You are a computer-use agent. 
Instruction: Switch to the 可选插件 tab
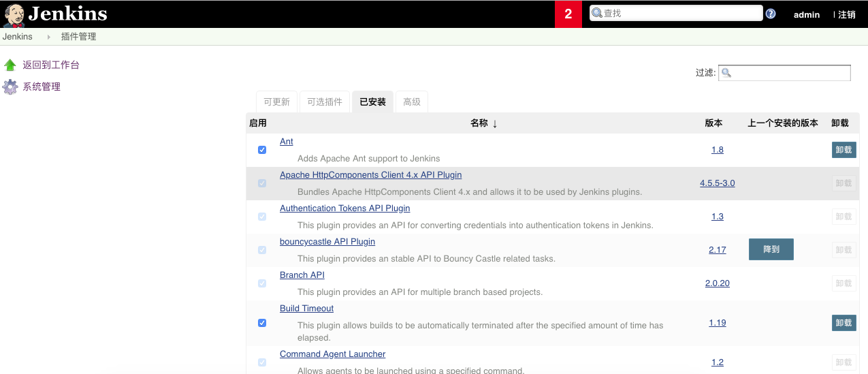point(324,102)
